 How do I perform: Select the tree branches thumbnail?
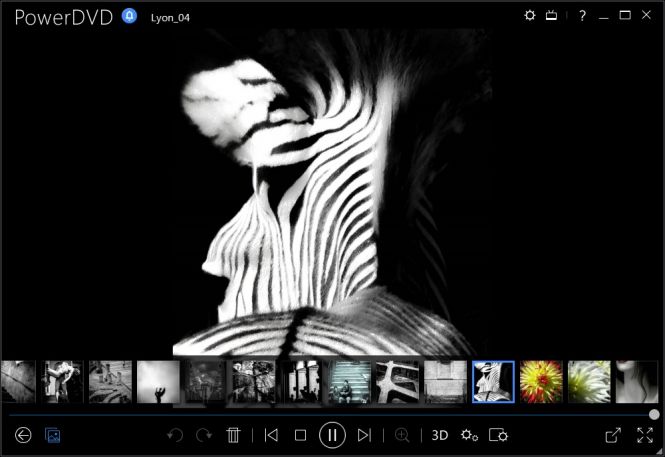254,382
